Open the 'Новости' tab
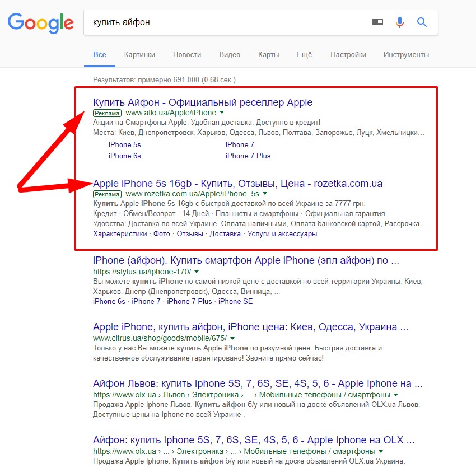Screen dimensions: 476x468 187,55
